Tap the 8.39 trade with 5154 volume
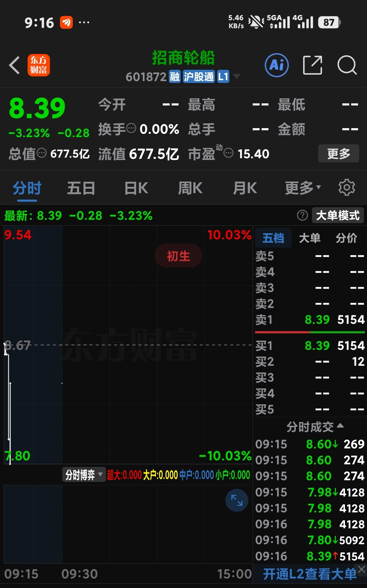Image resolution: width=367 pixels, height=588 pixels. click(x=310, y=556)
